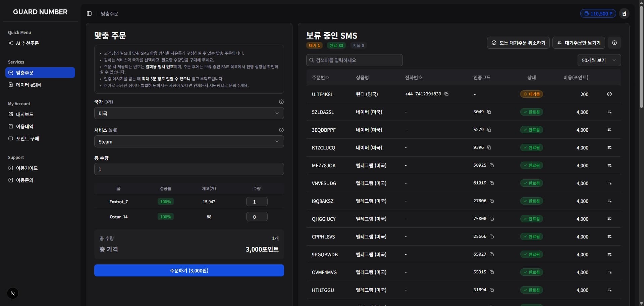The height and width of the screenshot is (306, 644).
Task: Copy verification code 58925
Action: [492, 165]
